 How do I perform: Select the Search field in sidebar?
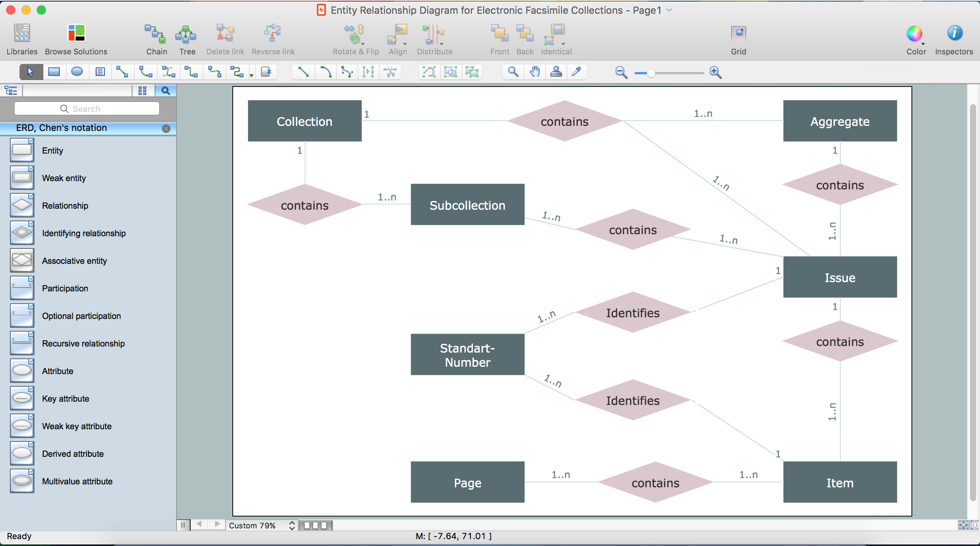86,108
